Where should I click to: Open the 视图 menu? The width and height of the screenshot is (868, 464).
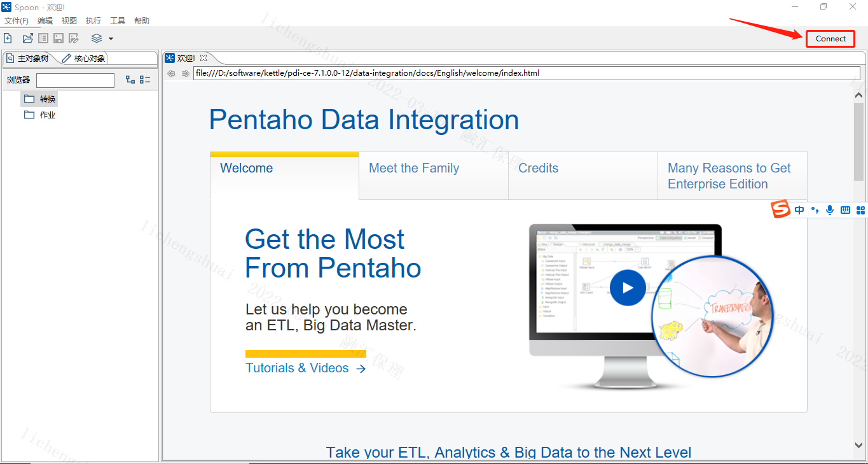pyautogui.click(x=69, y=21)
